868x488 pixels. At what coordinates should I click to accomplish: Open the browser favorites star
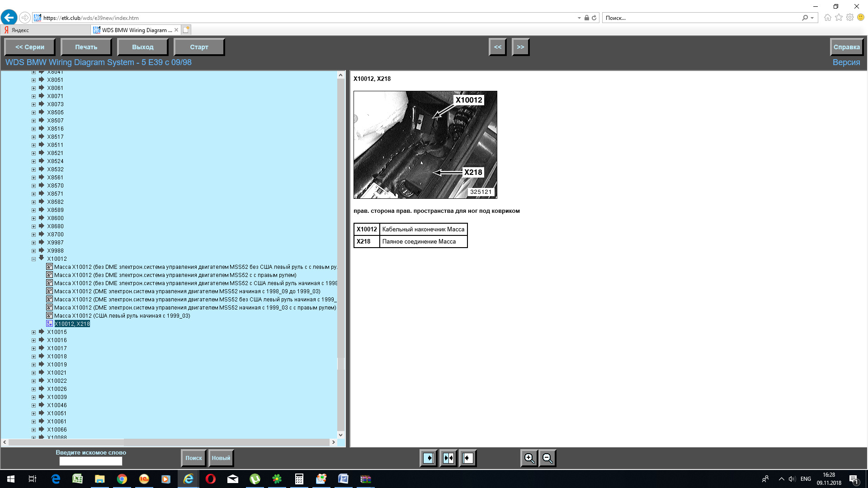[839, 18]
